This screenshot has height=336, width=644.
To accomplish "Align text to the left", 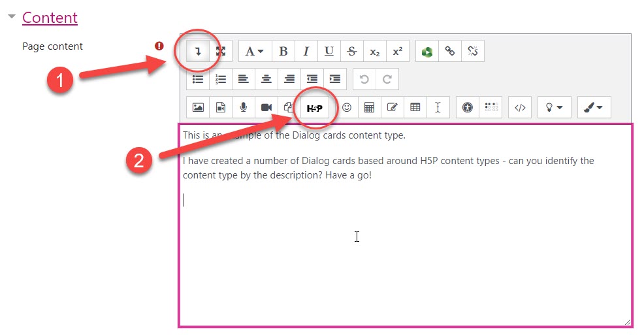I will (x=244, y=79).
